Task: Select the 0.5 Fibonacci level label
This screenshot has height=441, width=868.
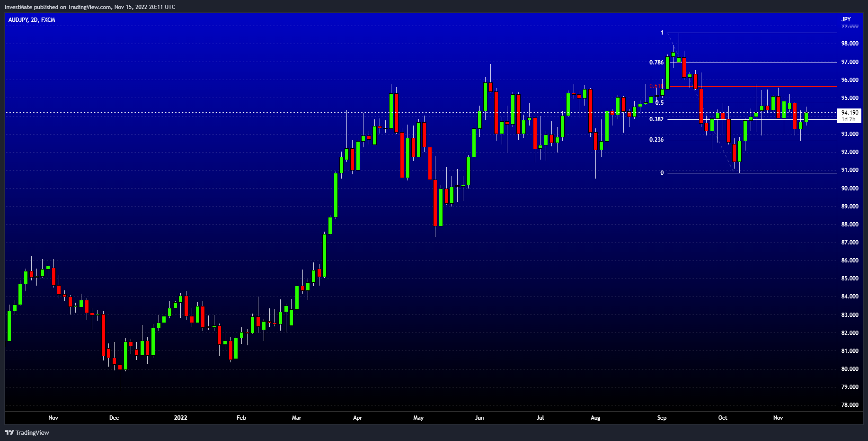Action: coord(659,103)
